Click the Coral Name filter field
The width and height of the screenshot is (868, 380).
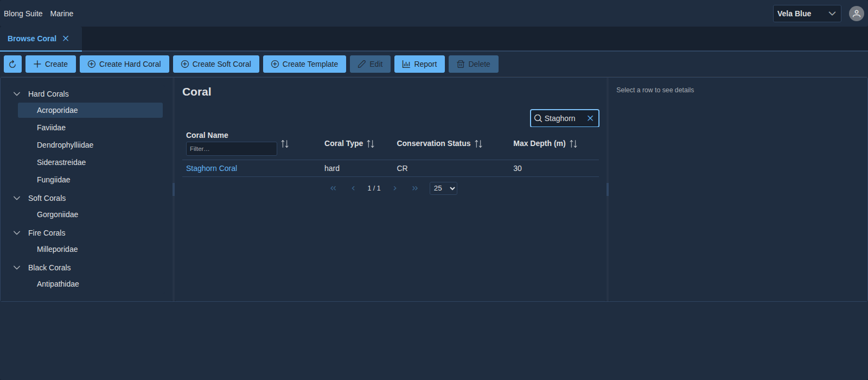click(x=232, y=149)
